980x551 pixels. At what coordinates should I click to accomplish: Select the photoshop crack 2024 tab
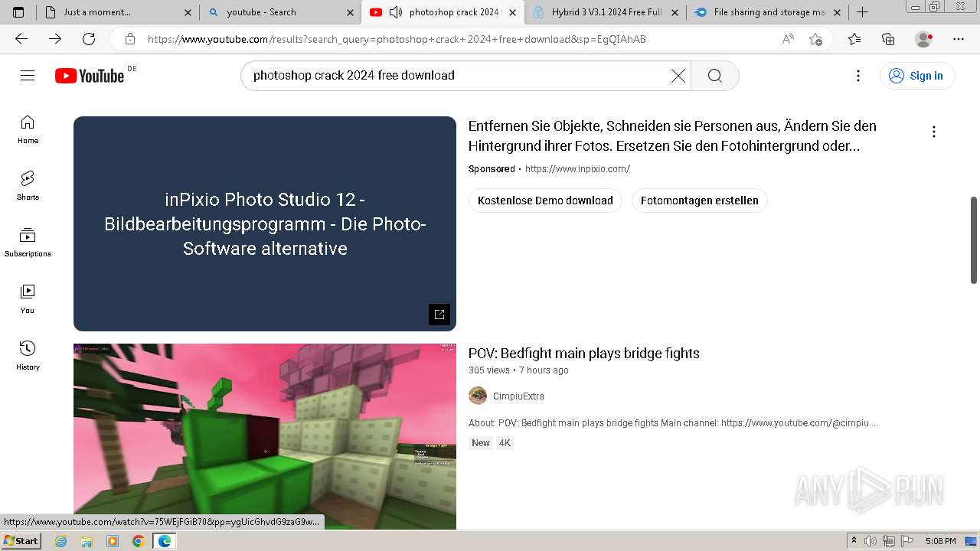tap(444, 12)
